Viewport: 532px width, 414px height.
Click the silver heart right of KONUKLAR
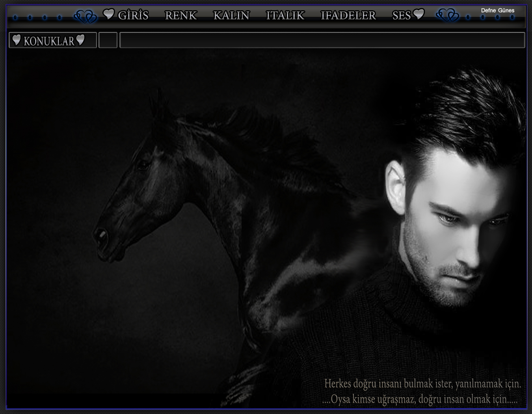(x=80, y=40)
